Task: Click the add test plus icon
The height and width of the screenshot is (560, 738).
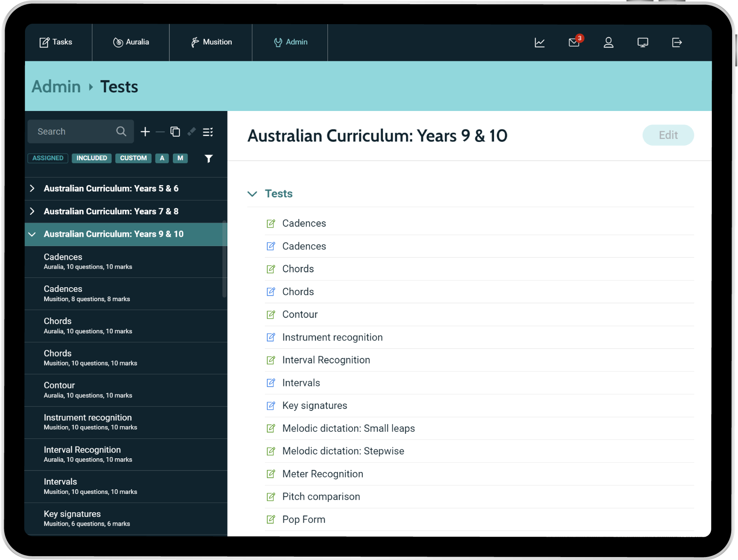Action: click(x=145, y=132)
